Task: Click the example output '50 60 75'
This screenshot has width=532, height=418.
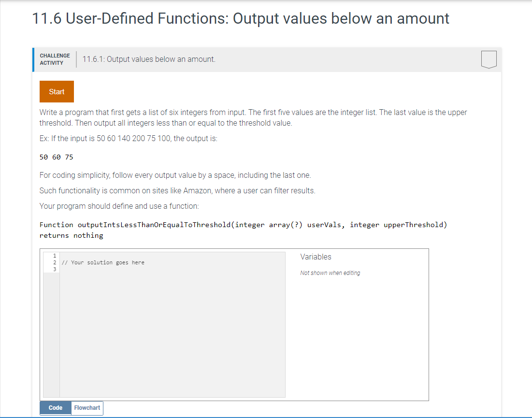Action: click(x=56, y=157)
